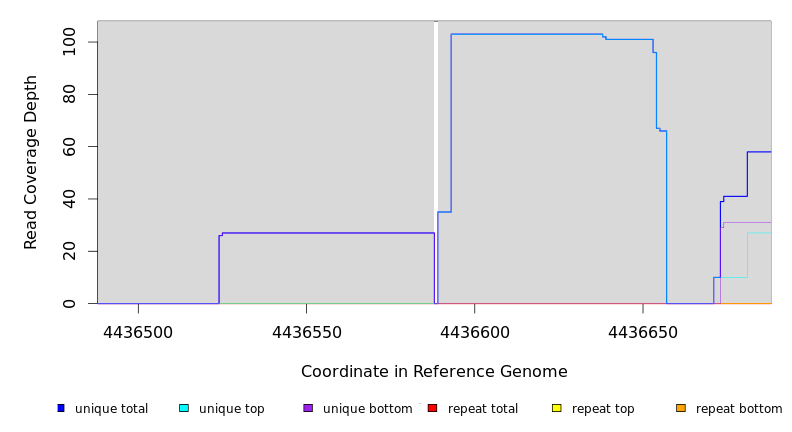
Task: Click the "Coordinate in Reference Genome" axis title
Action: click(x=434, y=372)
